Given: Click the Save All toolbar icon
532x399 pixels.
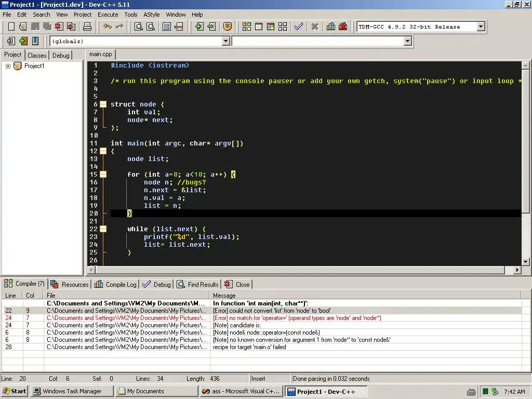Looking at the screenshot, I should click(x=47, y=26).
